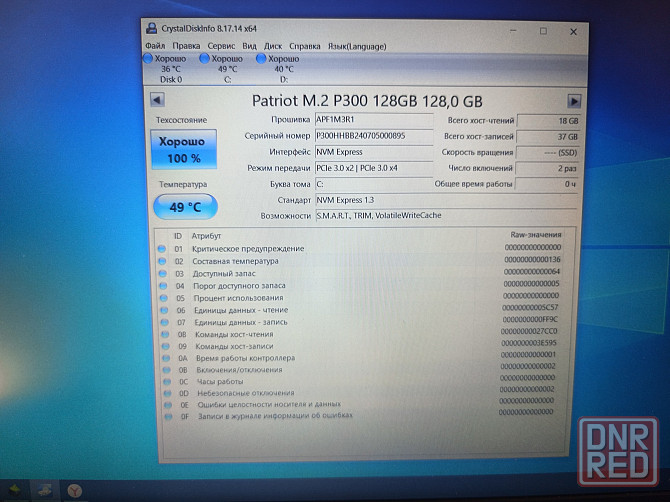
Task: Click the Атрибут column header
Action: click(x=206, y=236)
